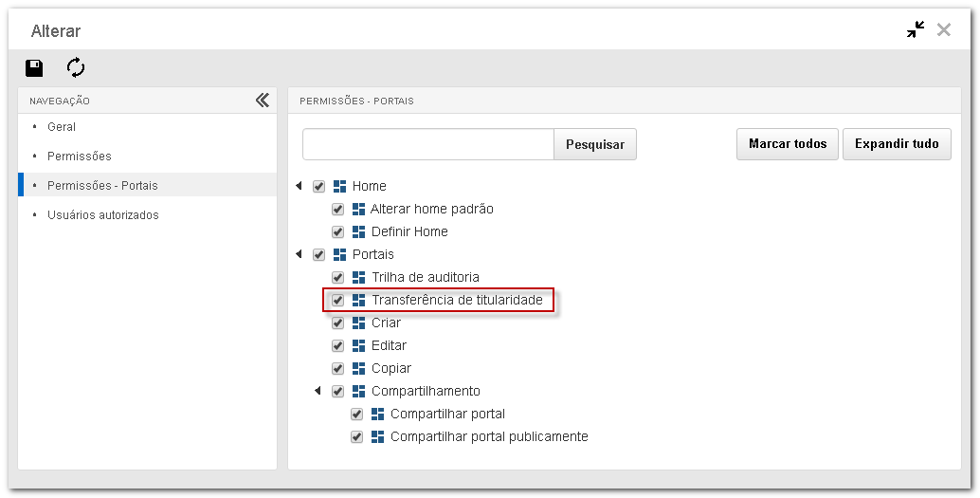Select Permissões - Portais navigation item
This screenshot has width=980, height=498.
click(x=148, y=185)
